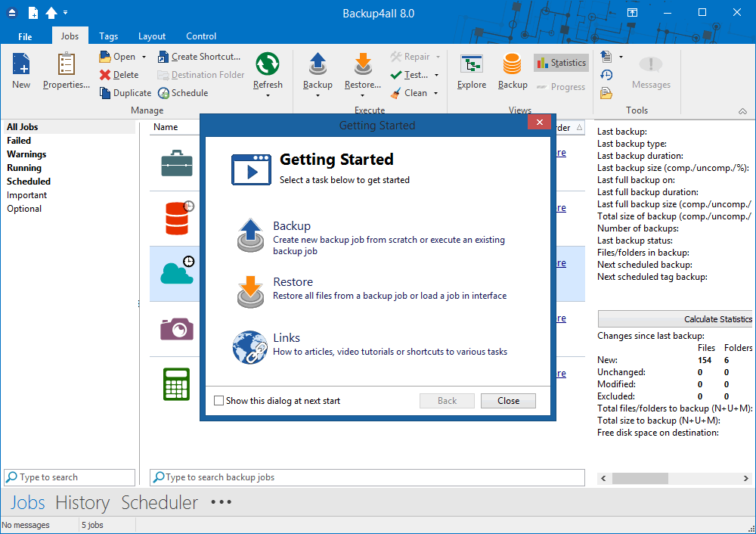The width and height of the screenshot is (756, 534).
Task: Switch to the Layout ribbon tab
Action: point(152,36)
